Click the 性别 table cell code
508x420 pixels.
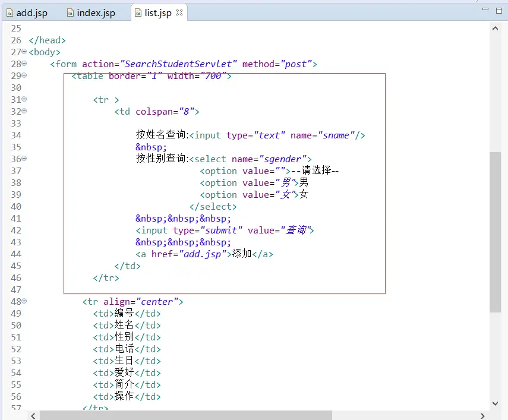(x=127, y=337)
